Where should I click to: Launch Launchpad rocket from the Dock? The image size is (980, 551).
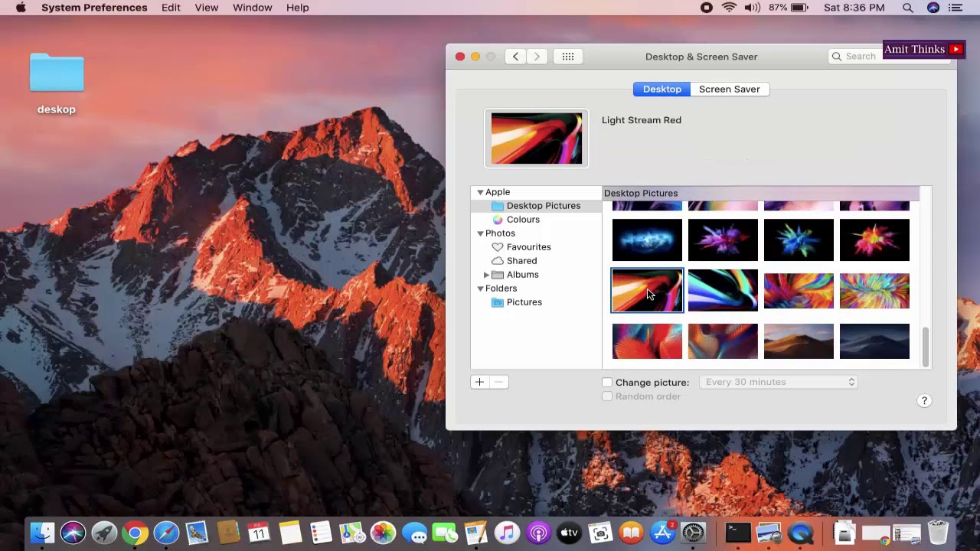click(x=104, y=533)
